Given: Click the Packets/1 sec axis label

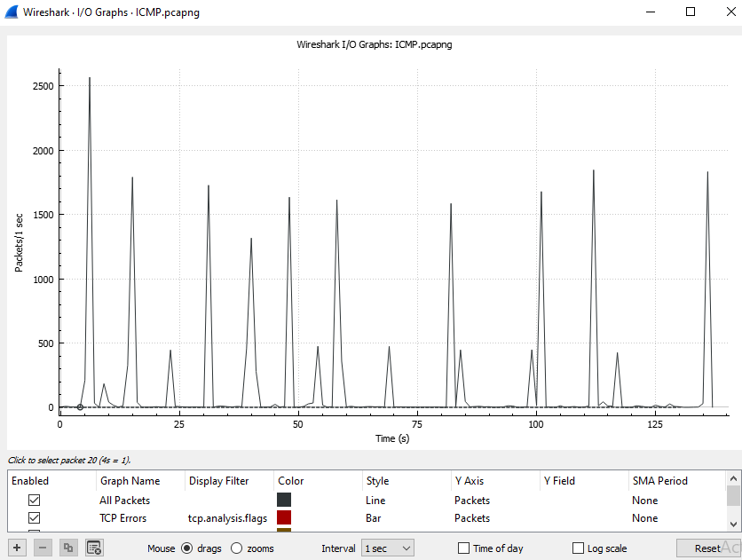Looking at the screenshot, I should click(19, 243).
